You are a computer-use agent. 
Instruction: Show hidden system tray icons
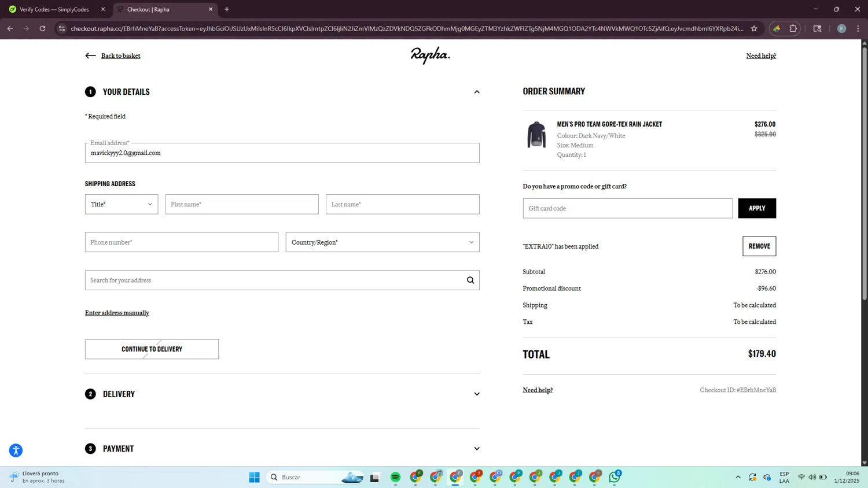click(x=738, y=477)
